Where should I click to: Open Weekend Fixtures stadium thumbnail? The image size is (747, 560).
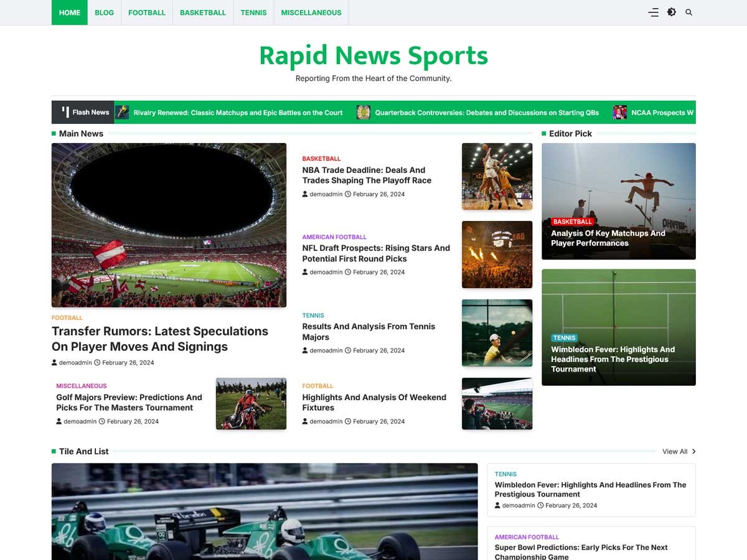[497, 404]
